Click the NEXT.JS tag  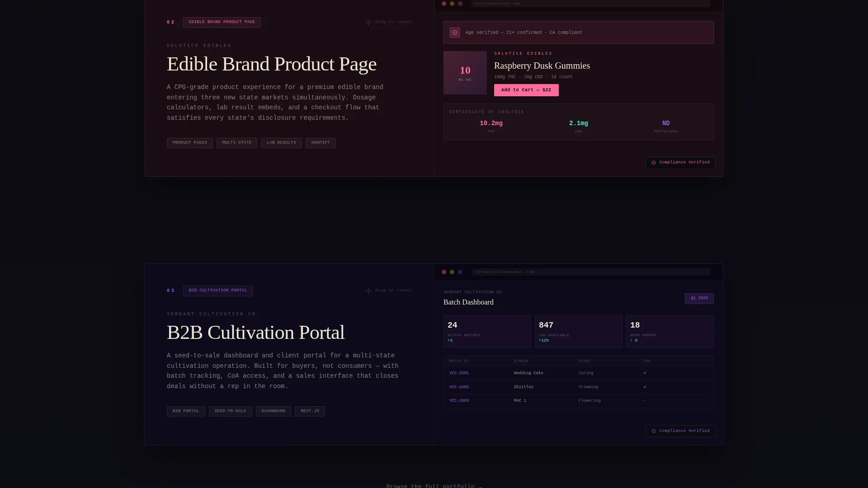[x=310, y=411]
